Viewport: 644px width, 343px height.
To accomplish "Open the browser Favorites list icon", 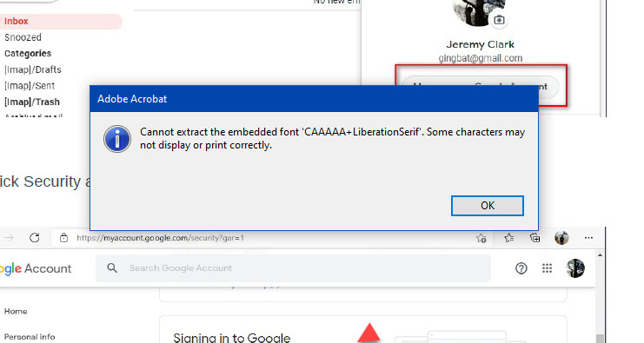I will (x=509, y=238).
